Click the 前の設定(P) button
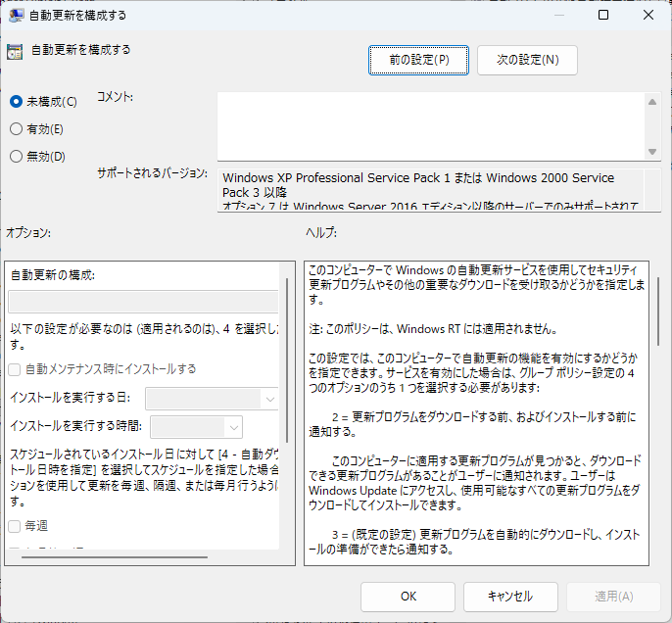Screen dimensions: 672x623 418,60
